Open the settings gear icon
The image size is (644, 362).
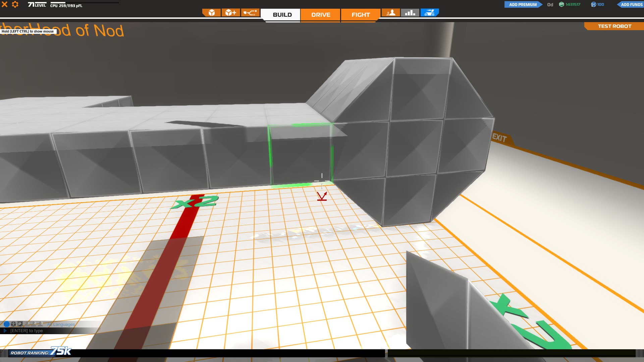coord(15,4)
